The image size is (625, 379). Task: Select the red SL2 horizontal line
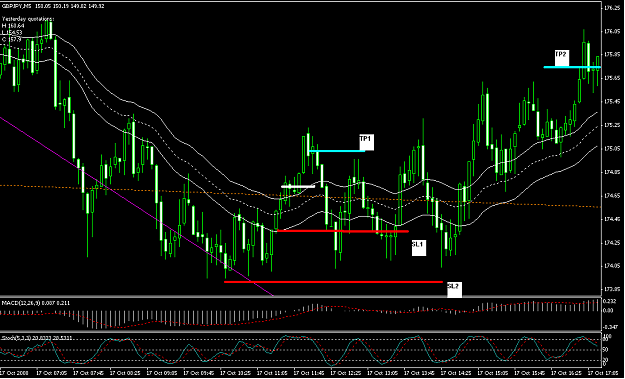(x=333, y=282)
